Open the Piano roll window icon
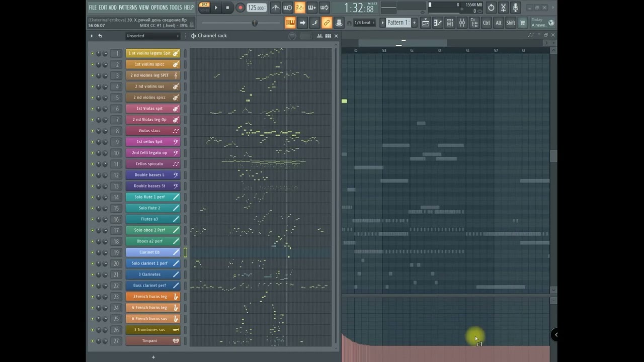This screenshot has height=362, width=644. click(438, 23)
